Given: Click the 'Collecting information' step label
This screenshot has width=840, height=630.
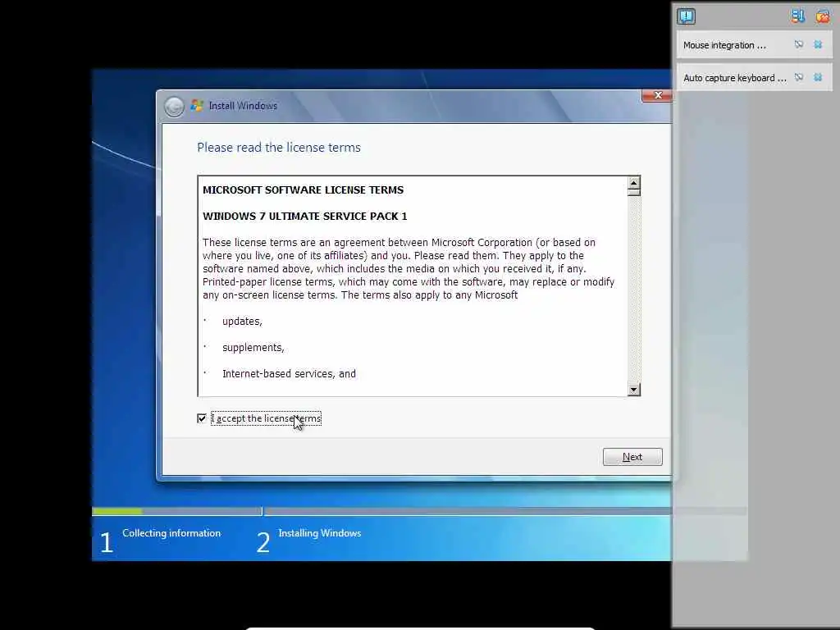Looking at the screenshot, I should click(171, 533).
